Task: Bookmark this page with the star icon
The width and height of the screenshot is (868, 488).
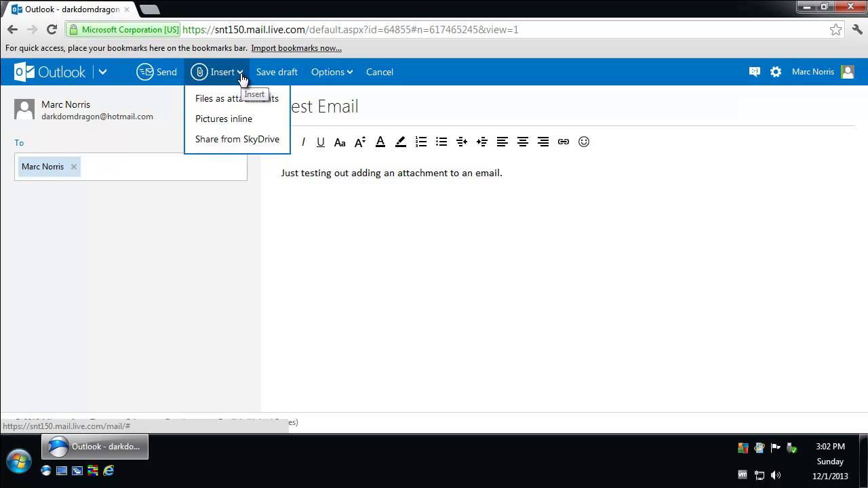Action: (835, 30)
